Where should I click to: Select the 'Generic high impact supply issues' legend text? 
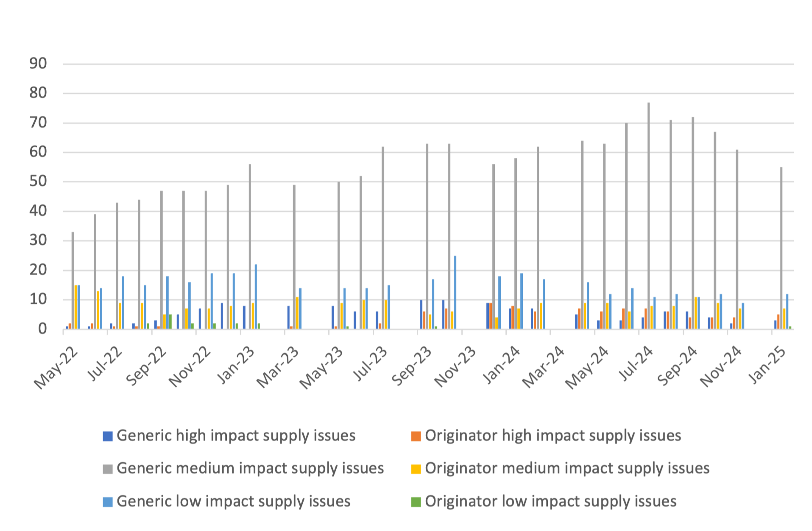coord(236,436)
